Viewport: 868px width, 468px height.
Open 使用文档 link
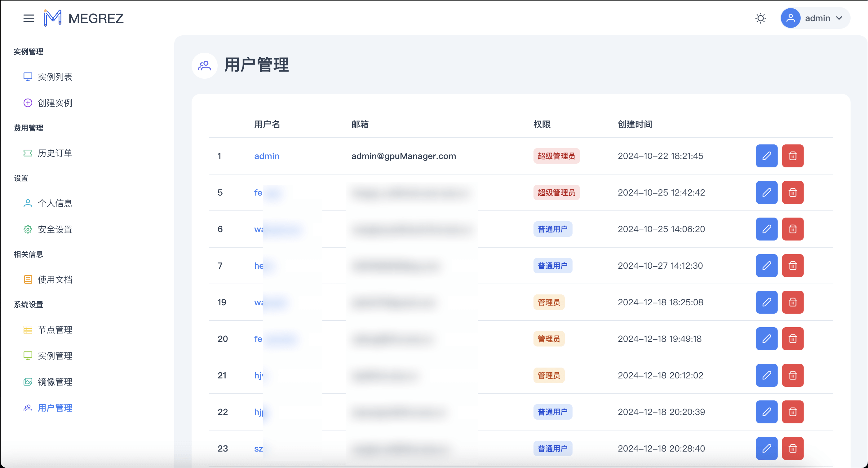(55, 279)
